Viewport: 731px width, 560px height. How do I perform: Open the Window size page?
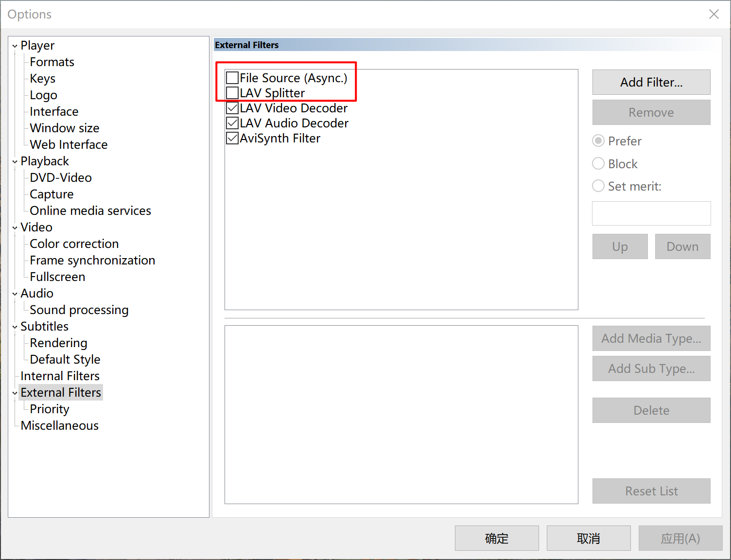[65, 128]
